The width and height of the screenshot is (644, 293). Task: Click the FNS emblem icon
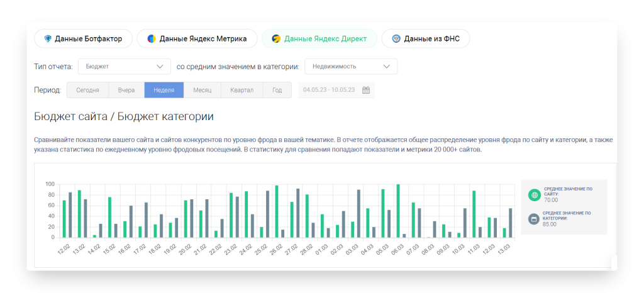click(x=396, y=39)
